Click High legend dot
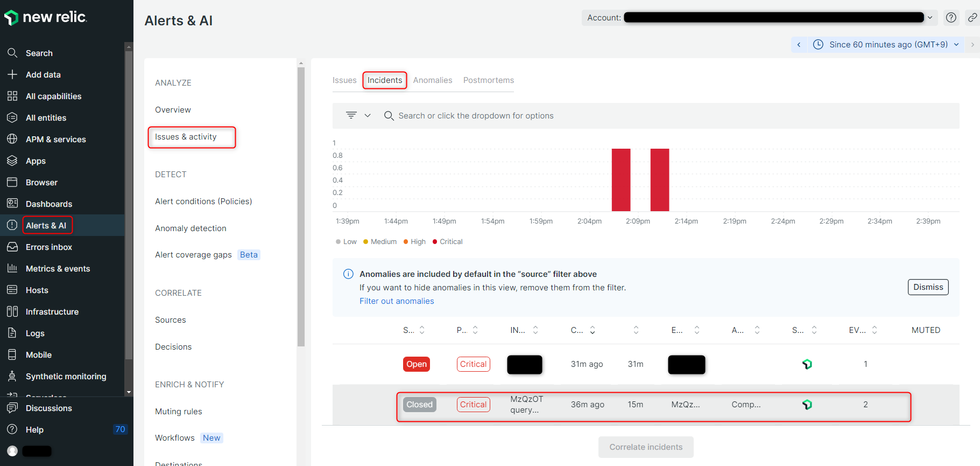The width and height of the screenshot is (980, 466). click(406, 242)
